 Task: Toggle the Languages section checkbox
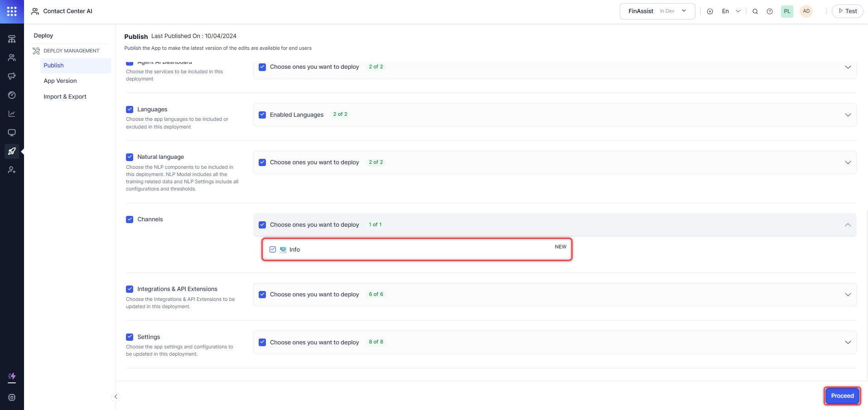pos(130,110)
